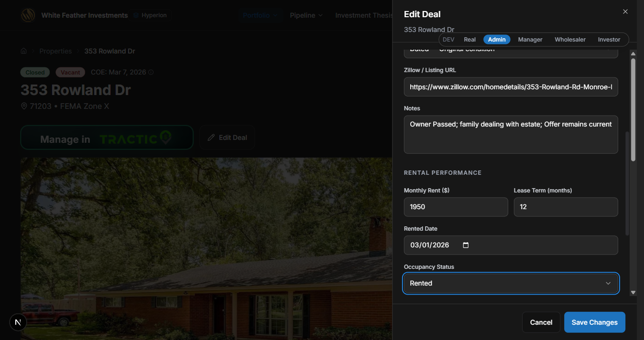
Task: Click the Pipeline chevron arrow
Action: 320,15
